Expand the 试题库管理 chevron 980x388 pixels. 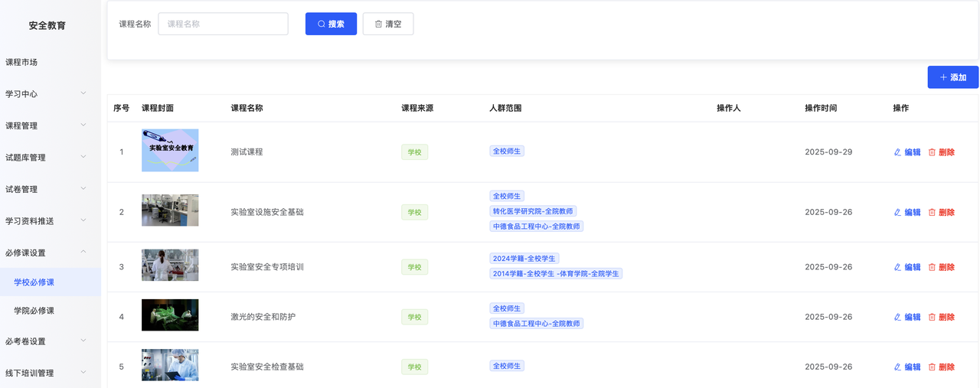(83, 157)
